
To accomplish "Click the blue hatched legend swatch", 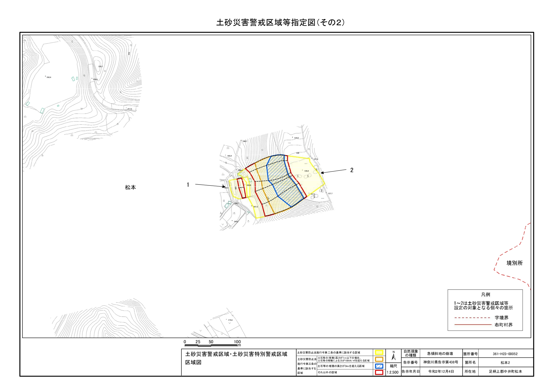I will 379,366.
